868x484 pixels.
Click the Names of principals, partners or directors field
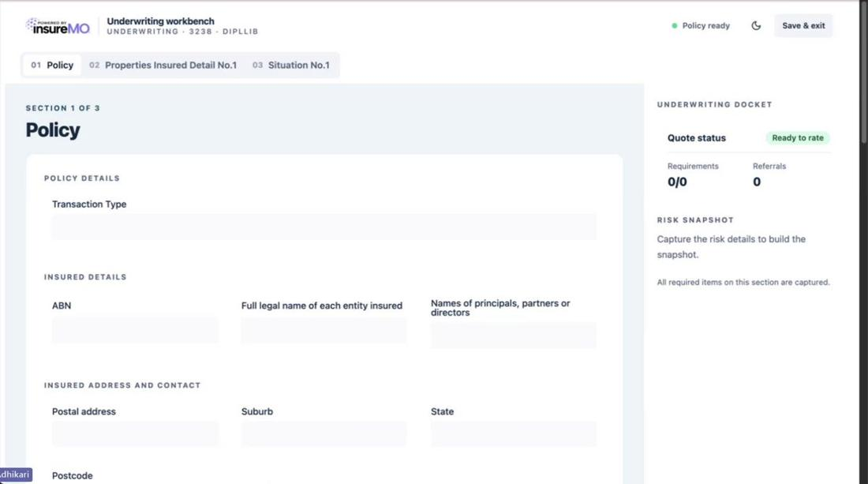pyautogui.click(x=514, y=335)
